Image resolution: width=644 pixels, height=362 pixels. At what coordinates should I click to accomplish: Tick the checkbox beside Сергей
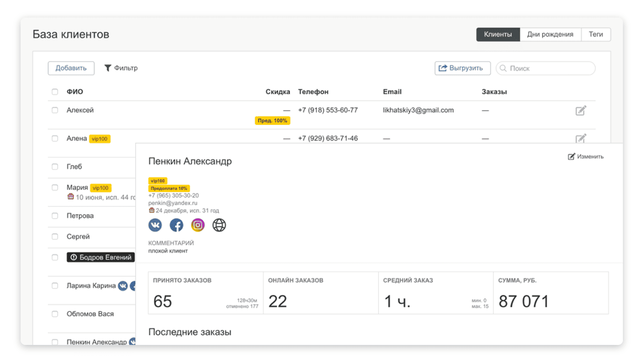[55, 237]
